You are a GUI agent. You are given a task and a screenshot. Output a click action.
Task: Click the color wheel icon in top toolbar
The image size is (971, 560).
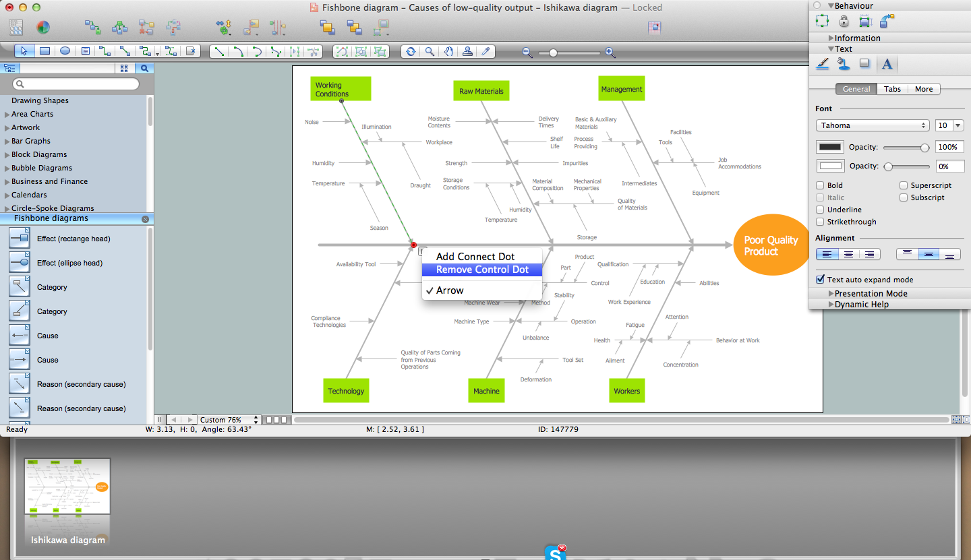[x=42, y=28]
